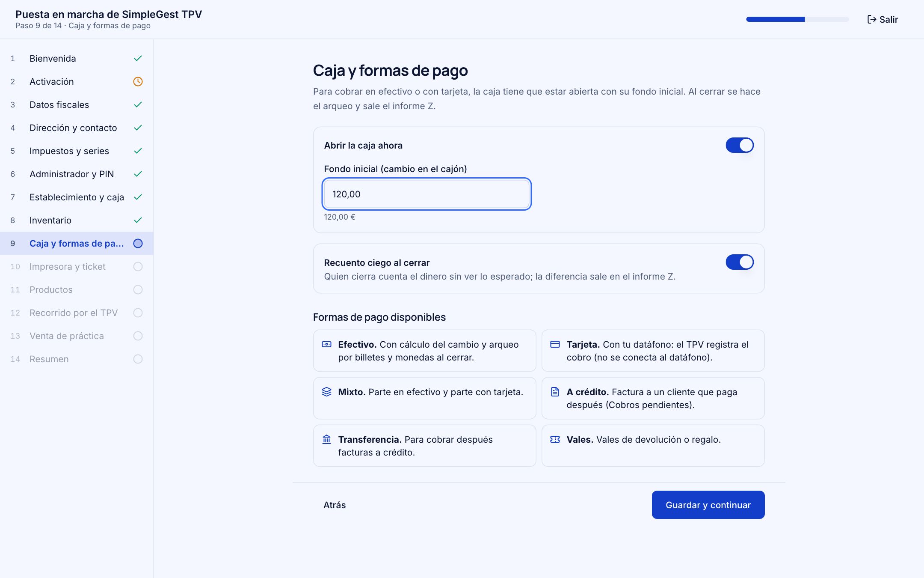
Task: Select the Transferencia payment method card
Action: pos(424,446)
